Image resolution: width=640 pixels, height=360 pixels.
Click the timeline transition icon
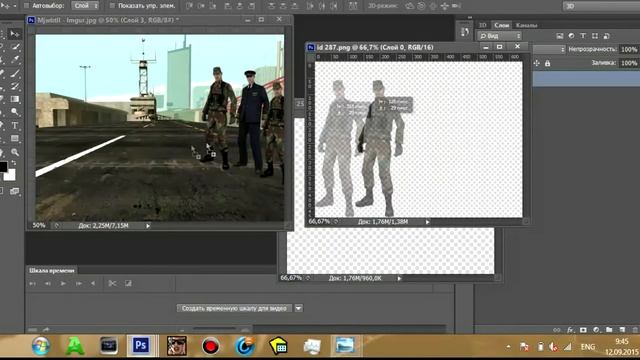tap(128, 283)
